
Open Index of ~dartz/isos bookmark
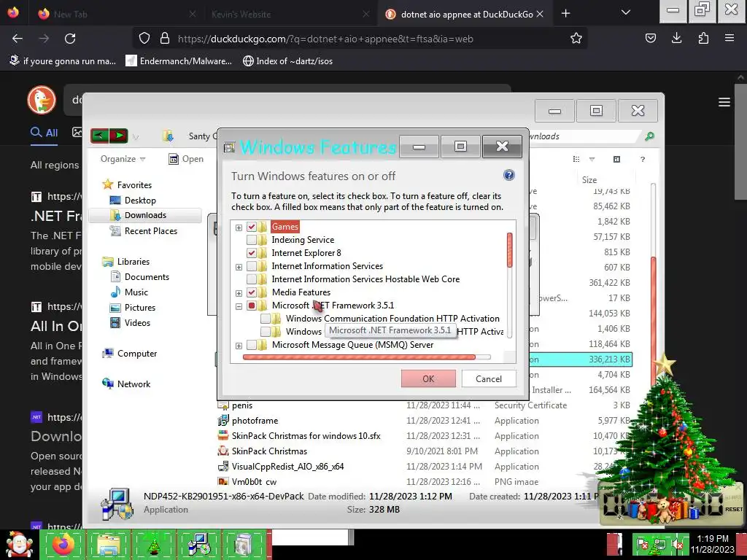pyautogui.click(x=287, y=61)
